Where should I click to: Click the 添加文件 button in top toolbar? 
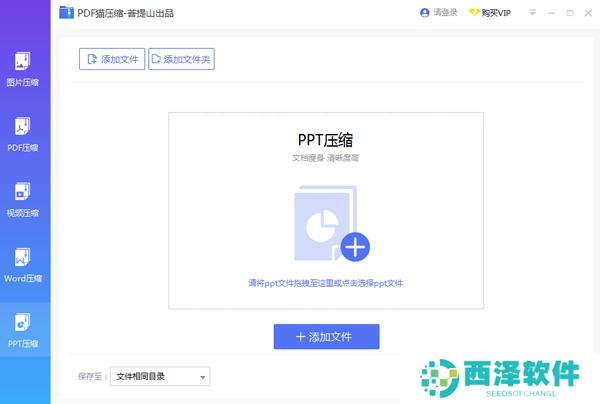point(112,59)
